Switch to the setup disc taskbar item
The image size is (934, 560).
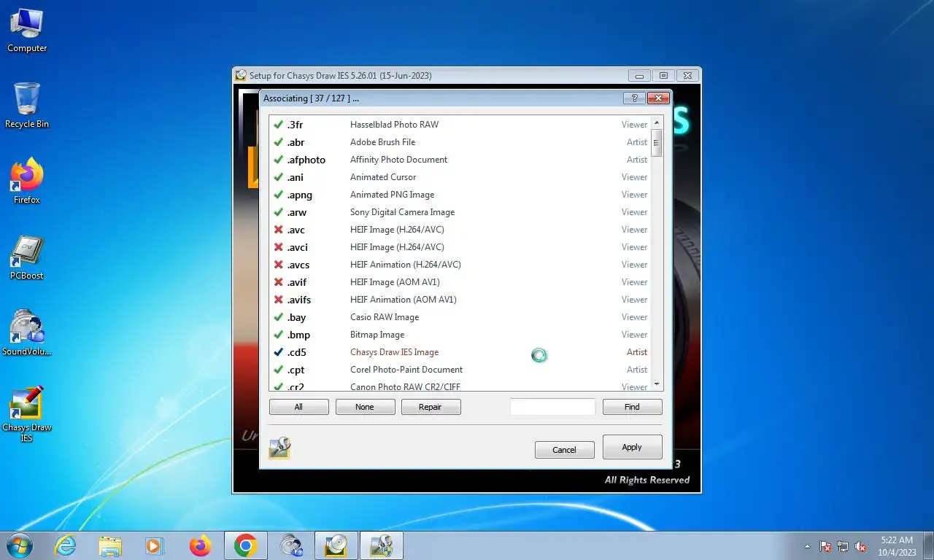click(x=336, y=545)
